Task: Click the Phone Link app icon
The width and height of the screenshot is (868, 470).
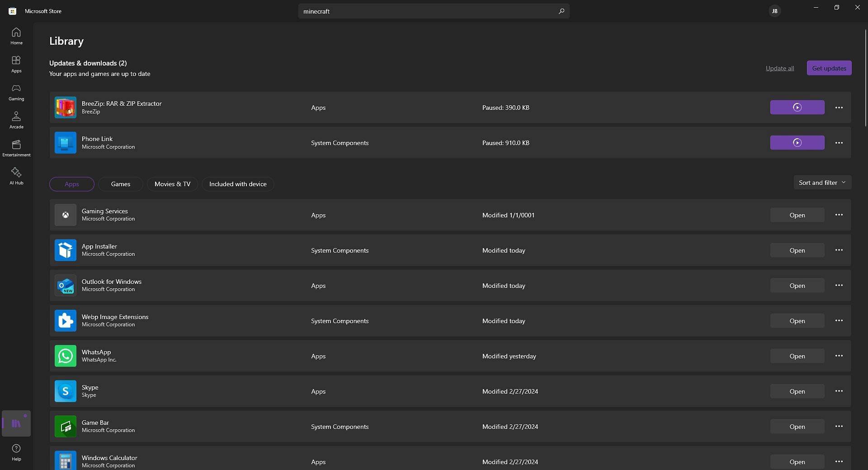Action: (x=66, y=143)
